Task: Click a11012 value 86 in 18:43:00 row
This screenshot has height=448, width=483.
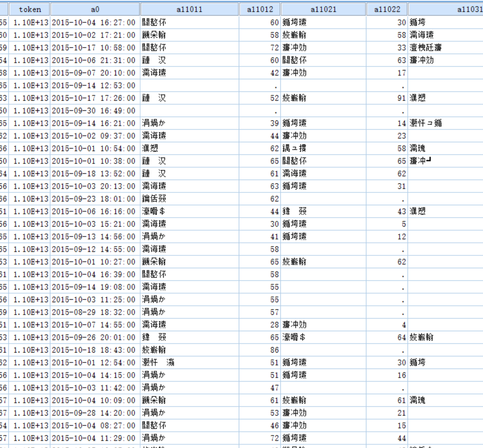Action: [274, 350]
